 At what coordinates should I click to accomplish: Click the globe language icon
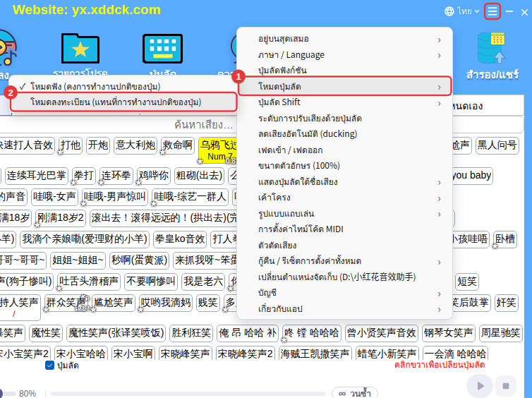(x=449, y=11)
